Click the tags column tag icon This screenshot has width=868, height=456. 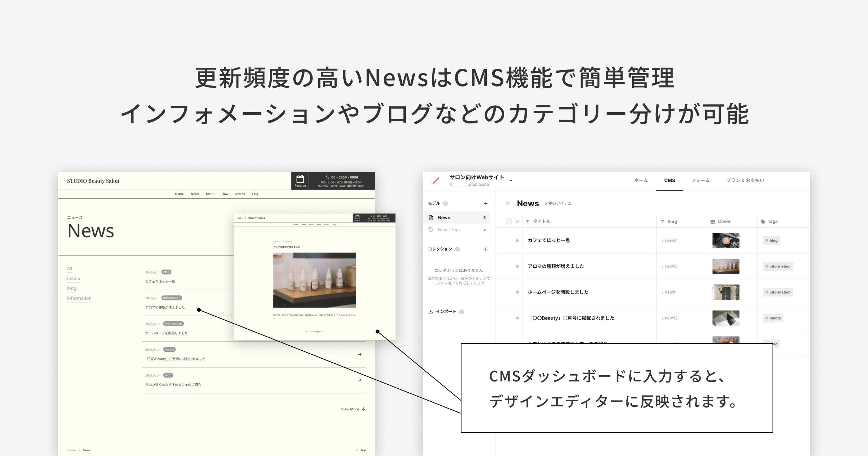point(763,221)
